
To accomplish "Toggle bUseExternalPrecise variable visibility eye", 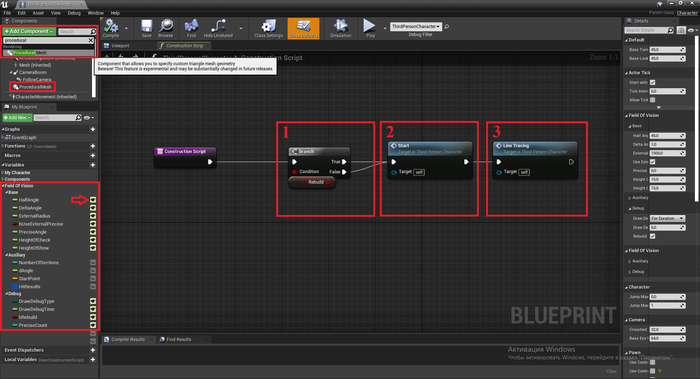I will [93, 224].
